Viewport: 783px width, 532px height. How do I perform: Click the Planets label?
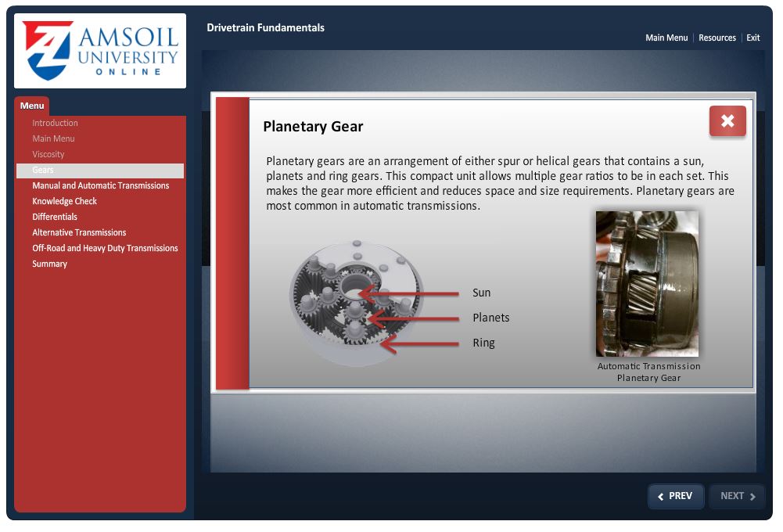491,318
